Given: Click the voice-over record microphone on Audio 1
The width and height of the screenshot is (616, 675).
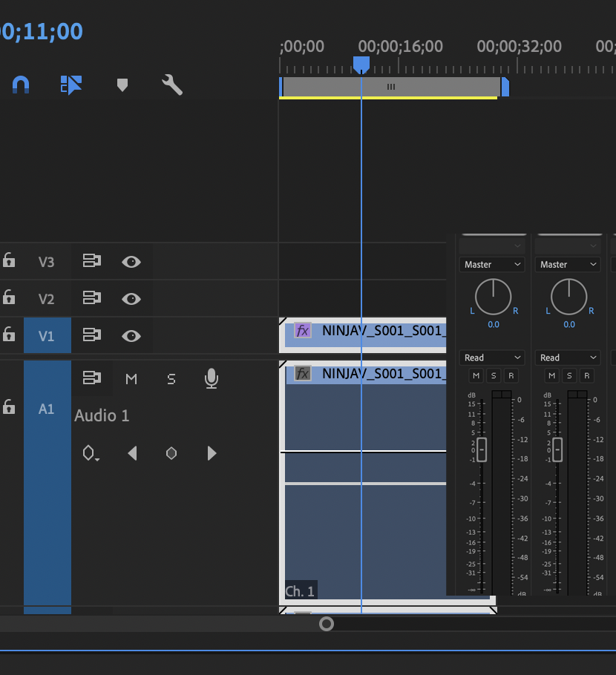Looking at the screenshot, I should pyautogui.click(x=211, y=378).
